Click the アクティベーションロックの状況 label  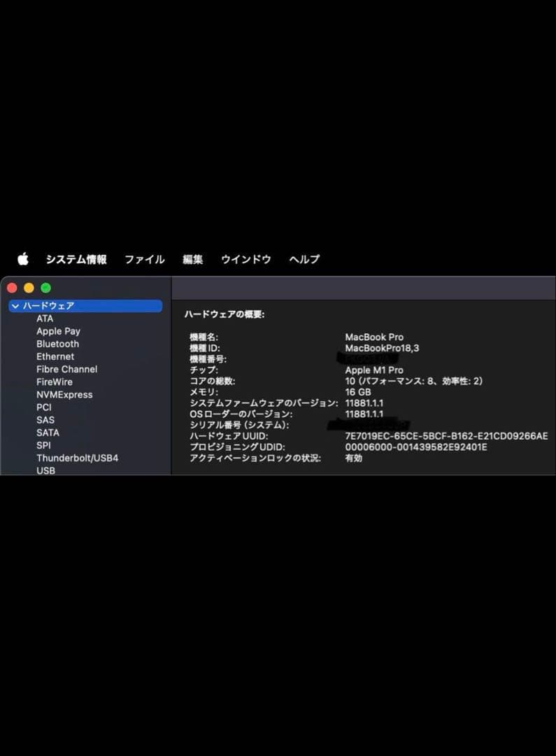255,458
